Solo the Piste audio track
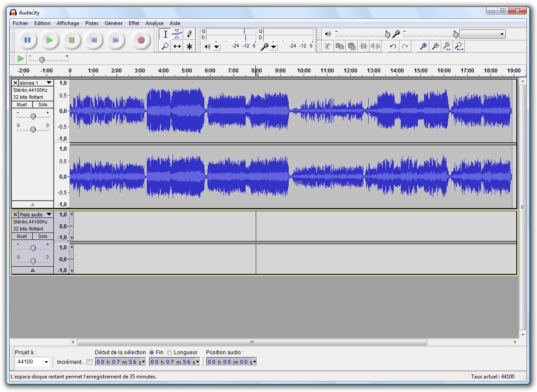 coord(43,236)
